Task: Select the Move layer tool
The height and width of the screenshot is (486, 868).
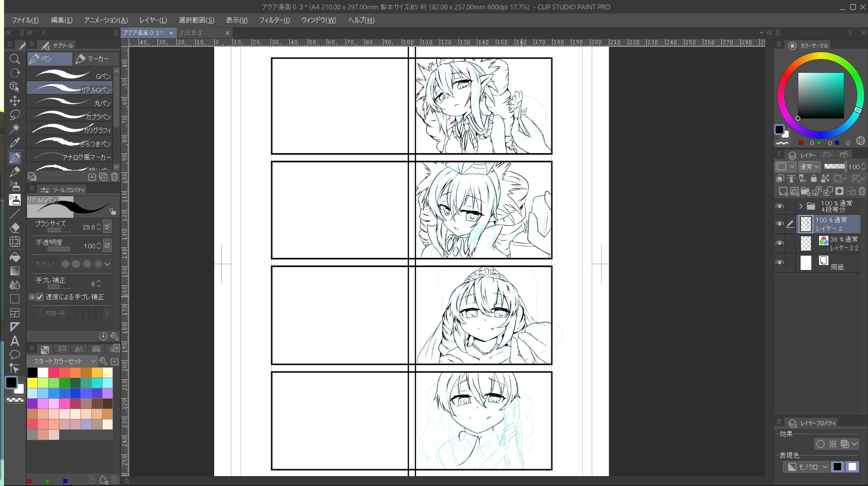Action: tap(14, 101)
